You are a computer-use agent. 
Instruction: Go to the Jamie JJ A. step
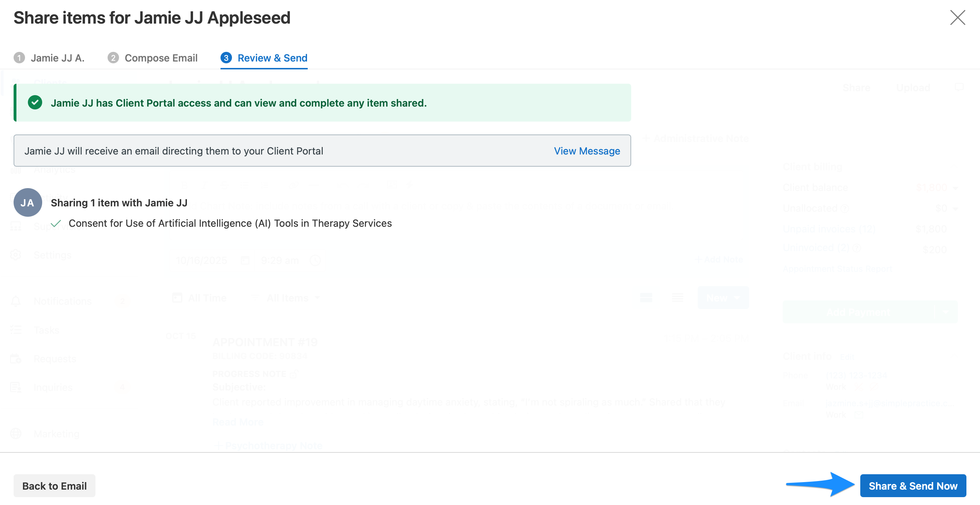[58, 58]
